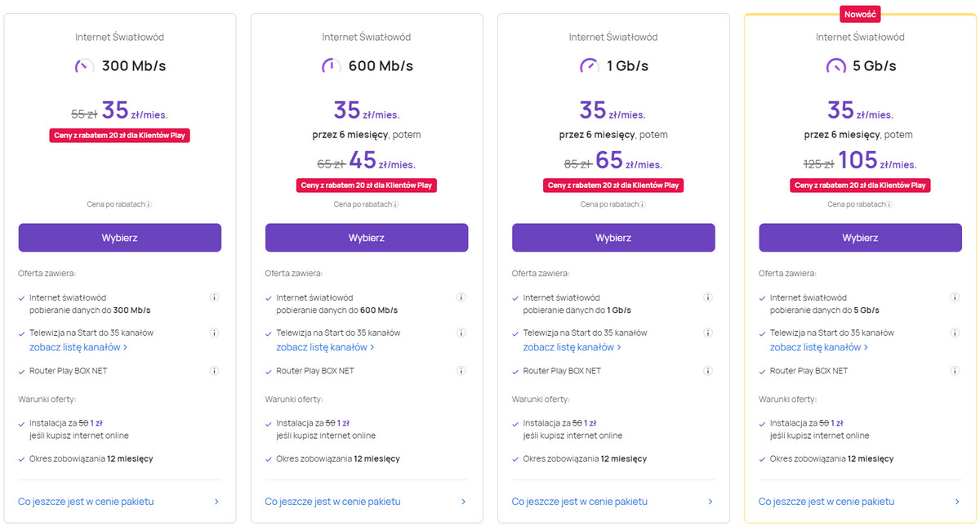Screen dimensions: 980x527
Task: Open info icon for Router Play BOX NET, 5 Gb/s plan
Action: click(x=955, y=370)
